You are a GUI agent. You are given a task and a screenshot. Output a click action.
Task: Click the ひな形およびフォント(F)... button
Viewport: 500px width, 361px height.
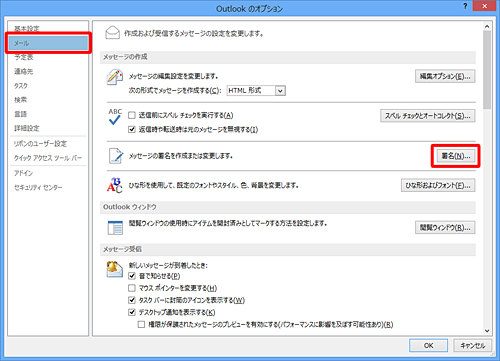[438, 185]
